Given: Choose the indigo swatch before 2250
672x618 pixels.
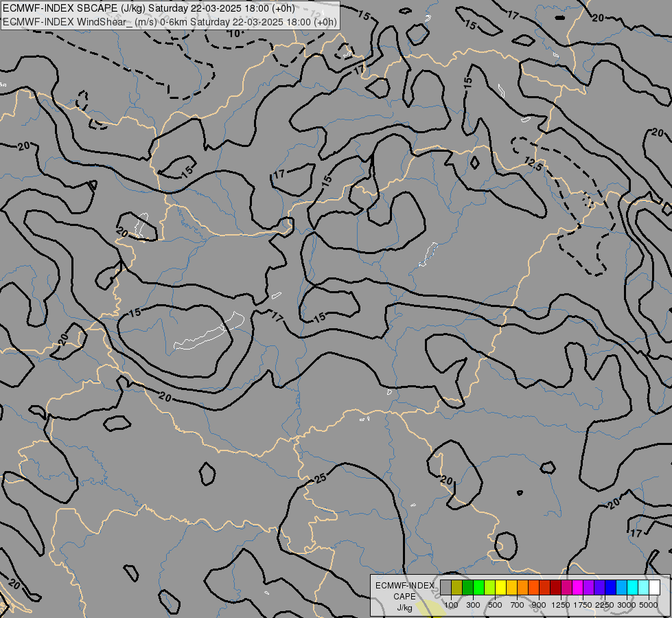Looking at the screenshot, I should click(599, 587).
